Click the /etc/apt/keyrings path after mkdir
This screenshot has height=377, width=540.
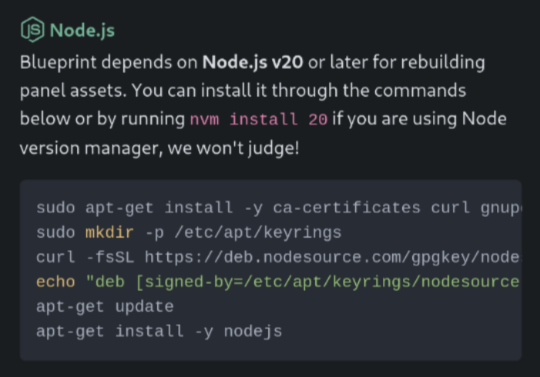point(258,233)
